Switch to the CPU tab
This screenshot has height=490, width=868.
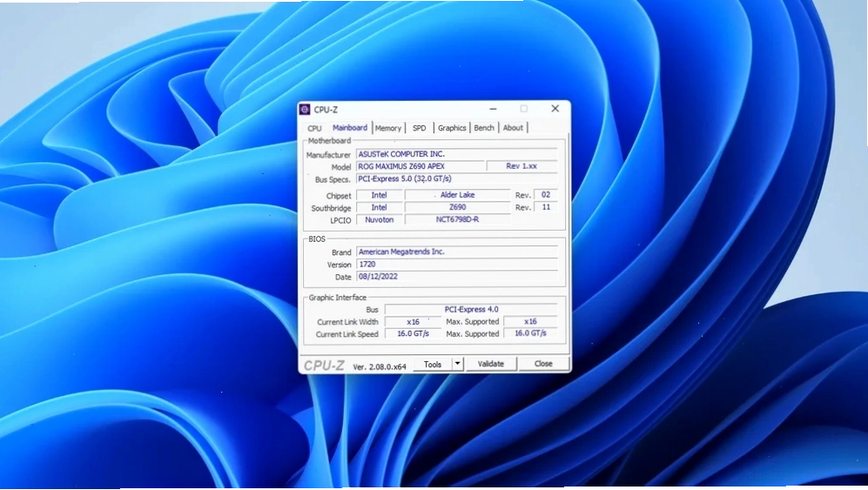click(x=314, y=128)
